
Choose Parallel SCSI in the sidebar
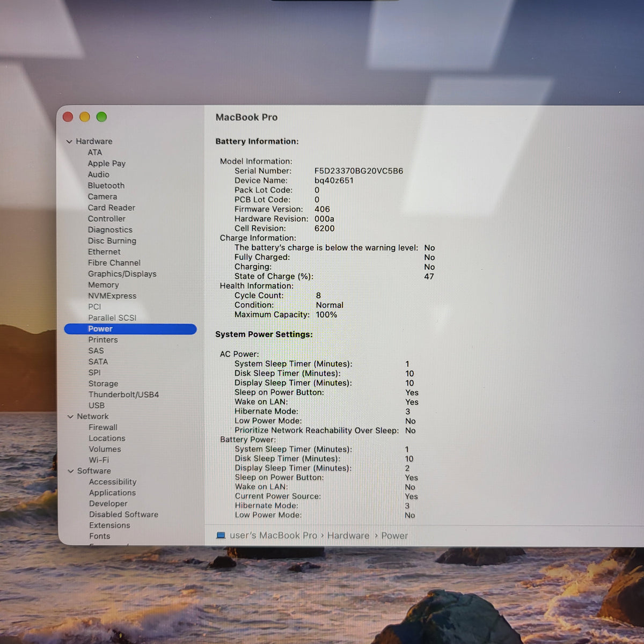tap(112, 318)
